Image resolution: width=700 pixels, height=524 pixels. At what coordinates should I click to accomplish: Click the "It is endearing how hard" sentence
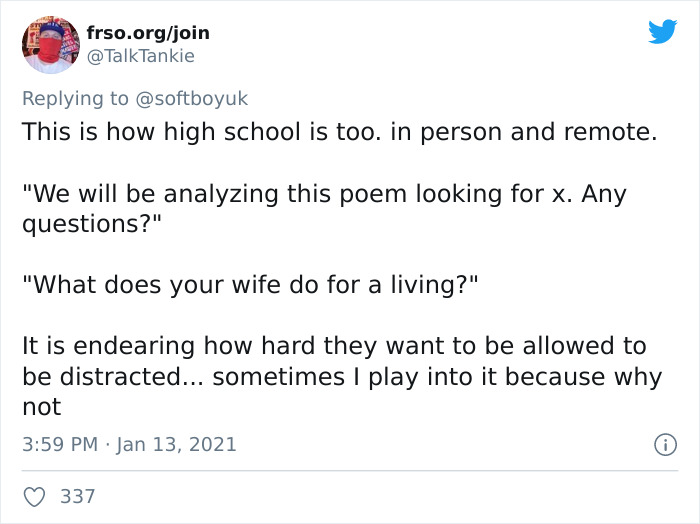point(200,346)
